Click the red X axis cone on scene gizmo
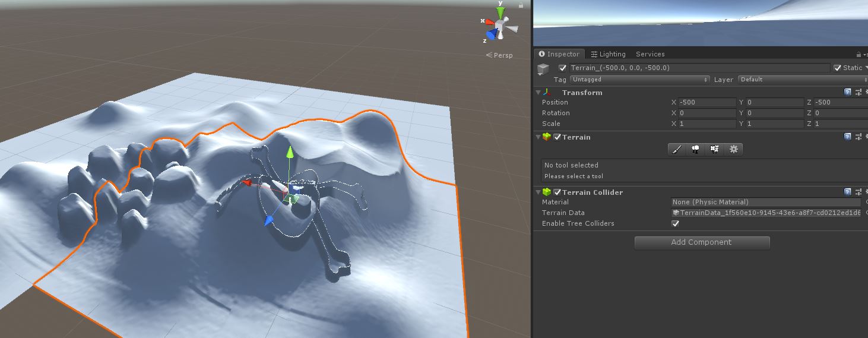This screenshot has height=338, width=868. pos(490,22)
